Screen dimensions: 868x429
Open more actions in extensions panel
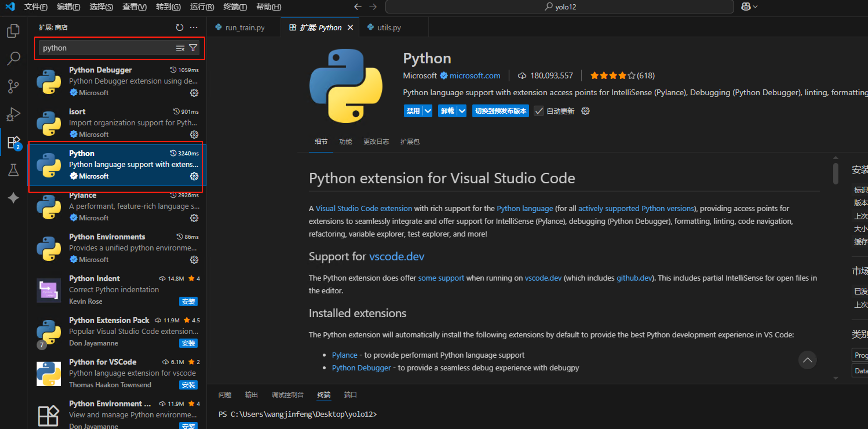(x=194, y=27)
